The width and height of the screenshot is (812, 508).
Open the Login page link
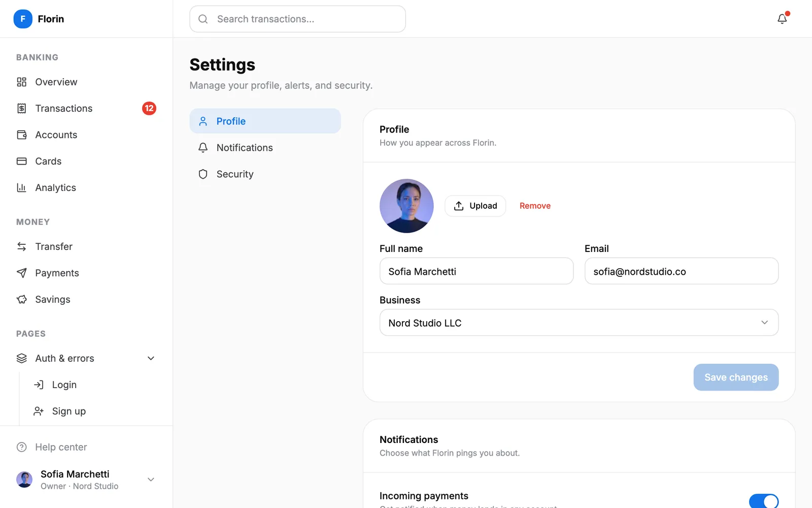pos(95,385)
